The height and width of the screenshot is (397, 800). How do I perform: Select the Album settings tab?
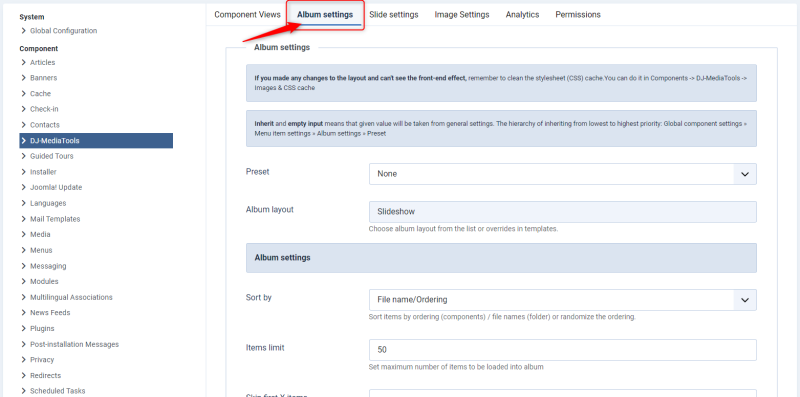tap(325, 15)
